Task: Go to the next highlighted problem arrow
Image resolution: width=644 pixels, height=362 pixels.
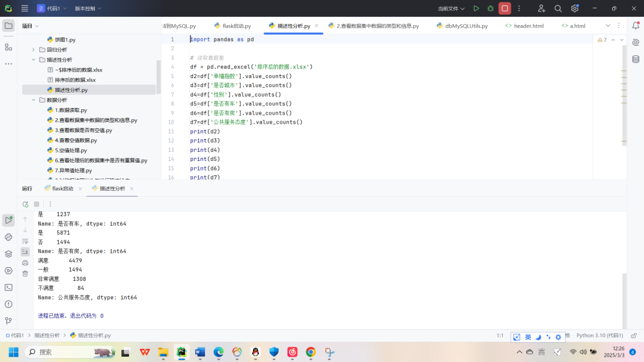Action: point(622,40)
